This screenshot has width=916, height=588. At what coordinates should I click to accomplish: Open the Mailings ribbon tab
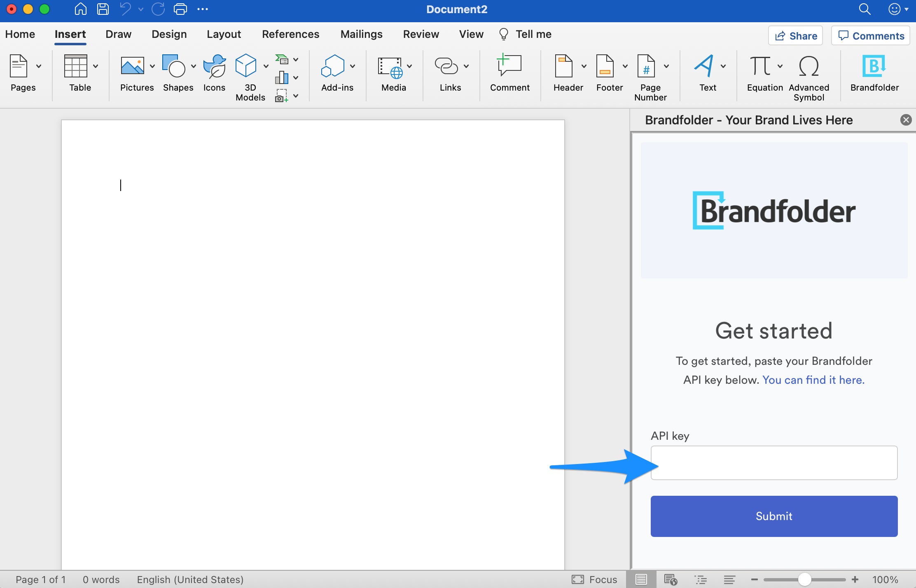coord(362,34)
